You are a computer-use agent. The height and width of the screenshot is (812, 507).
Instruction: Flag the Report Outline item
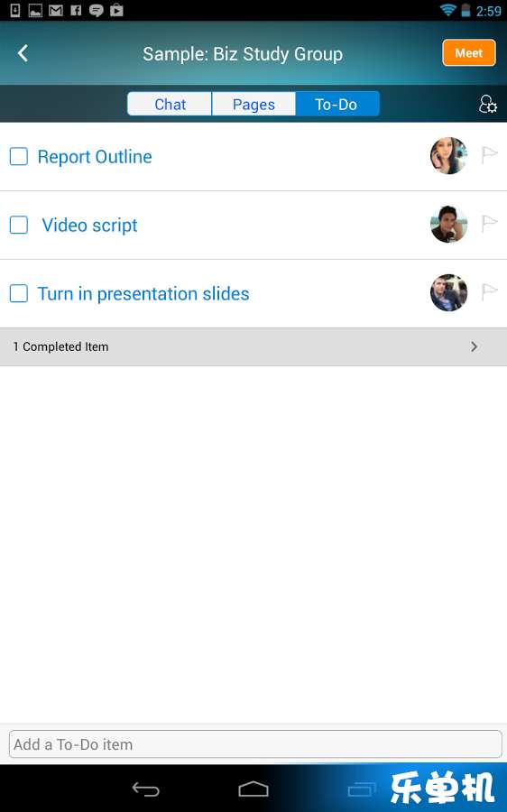(x=489, y=155)
